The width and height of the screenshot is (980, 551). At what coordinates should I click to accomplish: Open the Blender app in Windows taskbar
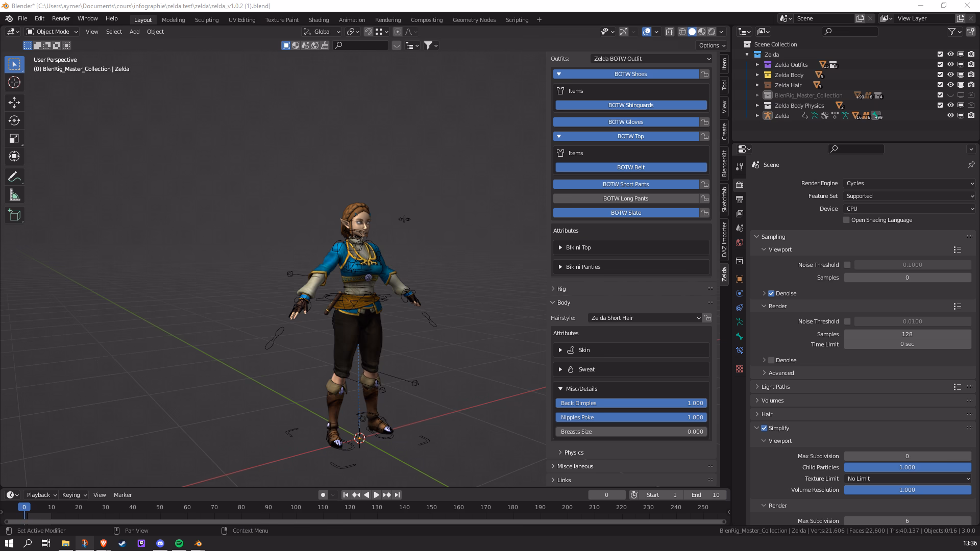pos(198,543)
